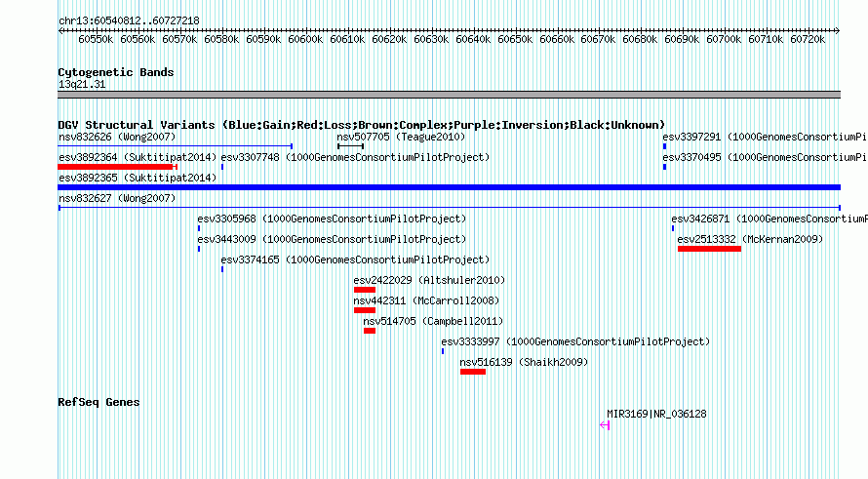The width and height of the screenshot is (868, 479).
Task: Click the RefSeq Genes track title
Action: click(x=99, y=402)
